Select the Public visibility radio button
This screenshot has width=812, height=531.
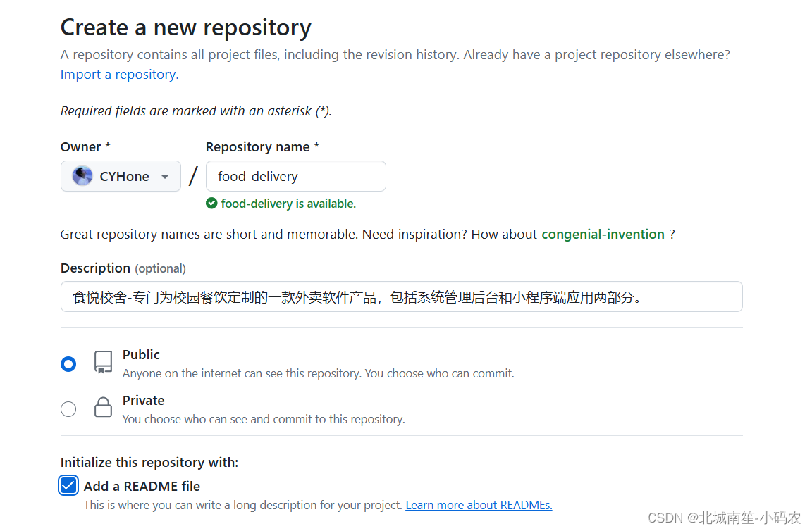coord(68,364)
